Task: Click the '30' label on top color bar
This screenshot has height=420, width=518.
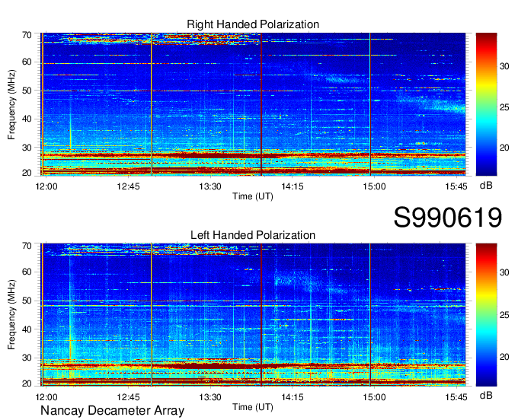Action: pyautogui.click(x=504, y=66)
